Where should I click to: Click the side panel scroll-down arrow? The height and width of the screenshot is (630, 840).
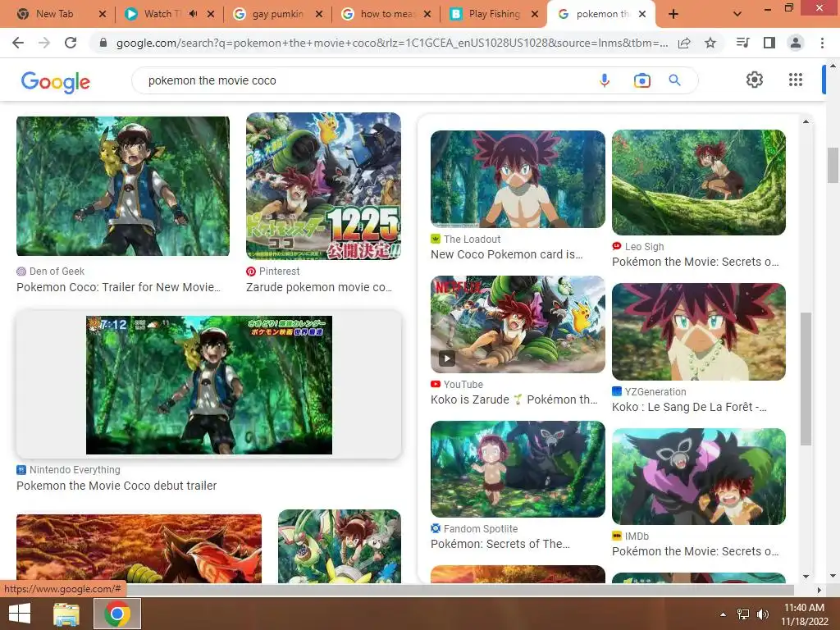click(x=806, y=577)
